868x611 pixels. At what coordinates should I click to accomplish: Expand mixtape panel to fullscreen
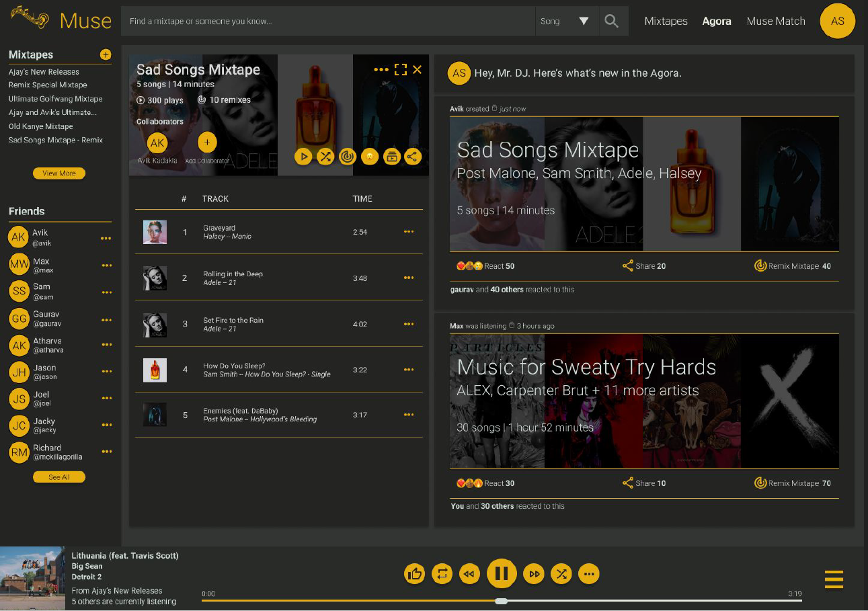point(401,69)
